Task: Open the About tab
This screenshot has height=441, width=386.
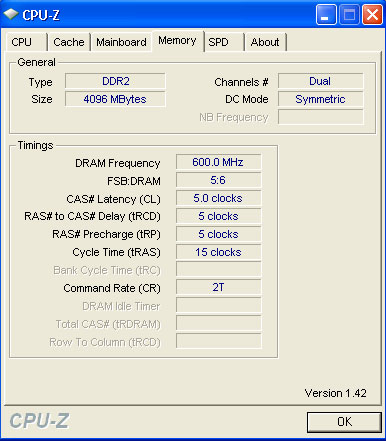Action: click(x=266, y=42)
